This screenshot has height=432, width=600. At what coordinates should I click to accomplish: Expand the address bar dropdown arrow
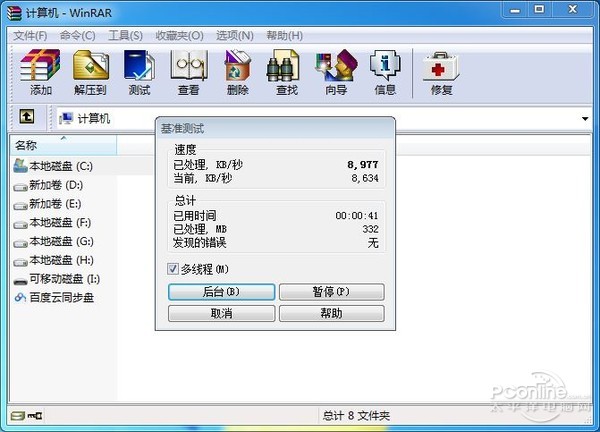tap(585, 119)
